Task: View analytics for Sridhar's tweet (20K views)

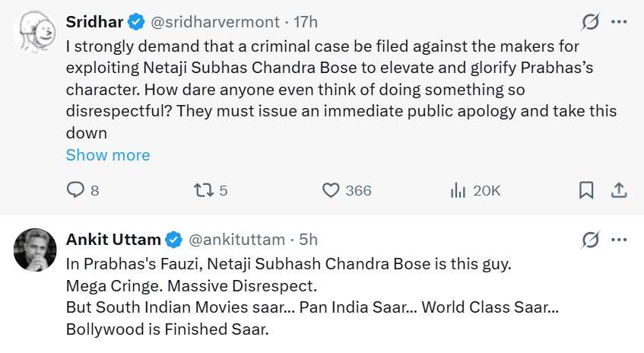Action: click(458, 190)
